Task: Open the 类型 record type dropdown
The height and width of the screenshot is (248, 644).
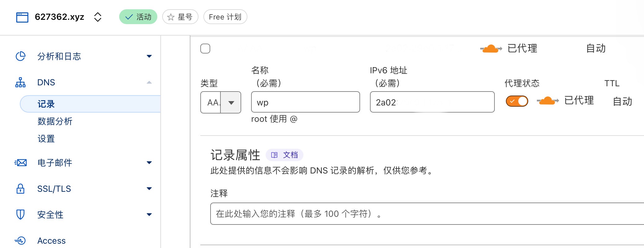Action: tap(221, 102)
